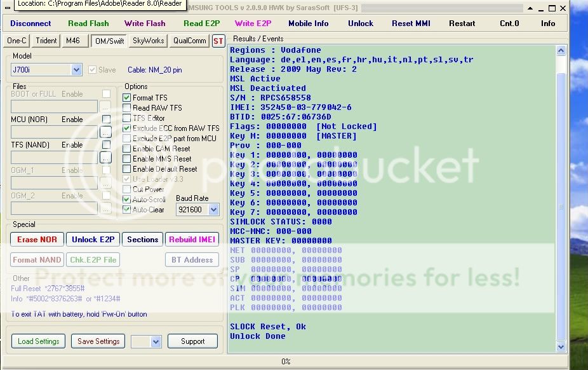The height and width of the screenshot is (370, 588).
Task: Switch to the One-C tab
Action: point(17,41)
